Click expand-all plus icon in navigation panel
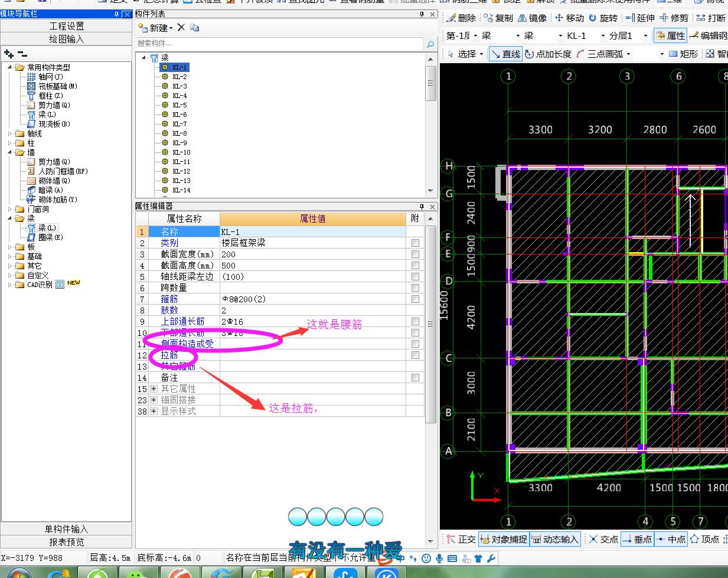The width and height of the screenshot is (728, 578). coord(8,54)
